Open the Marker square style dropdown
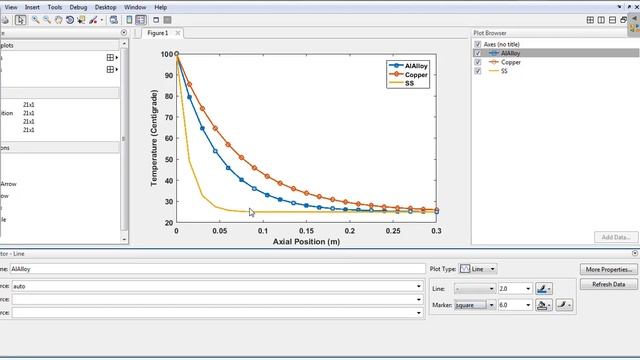This screenshot has height=360, width=640. [475, 305]
